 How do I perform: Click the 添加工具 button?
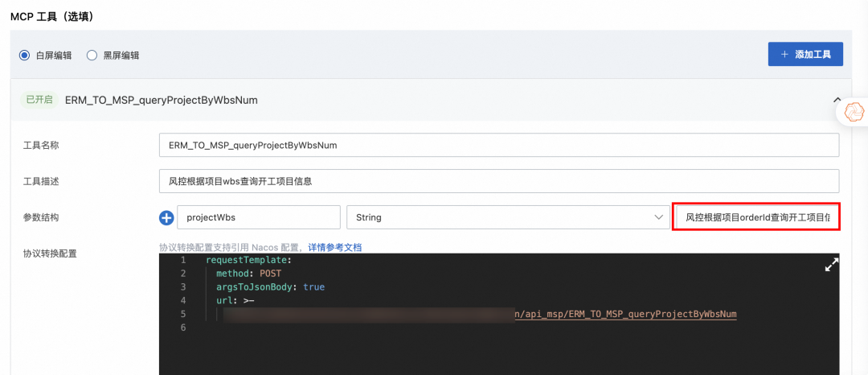pos(805,54)
